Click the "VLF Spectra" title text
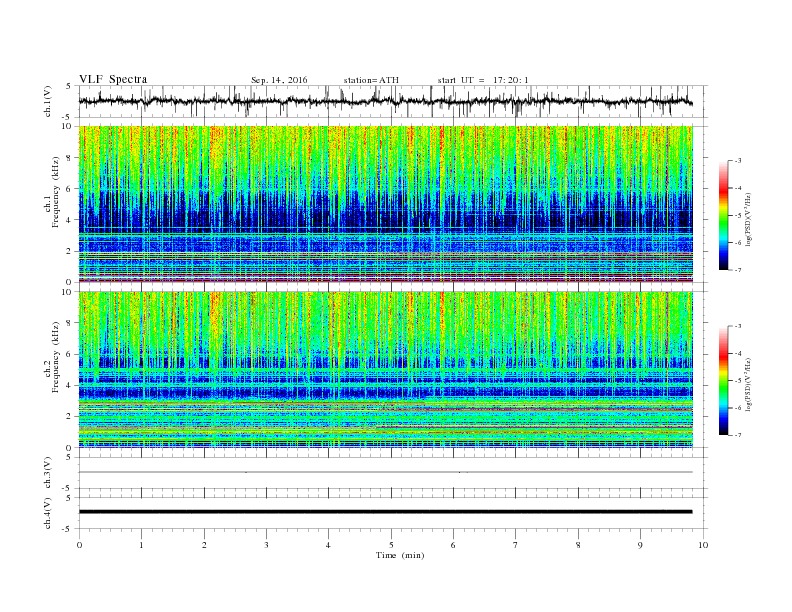The width and height of the screenshot is (792, 612). pyautogui.click(x=113, y=79)
